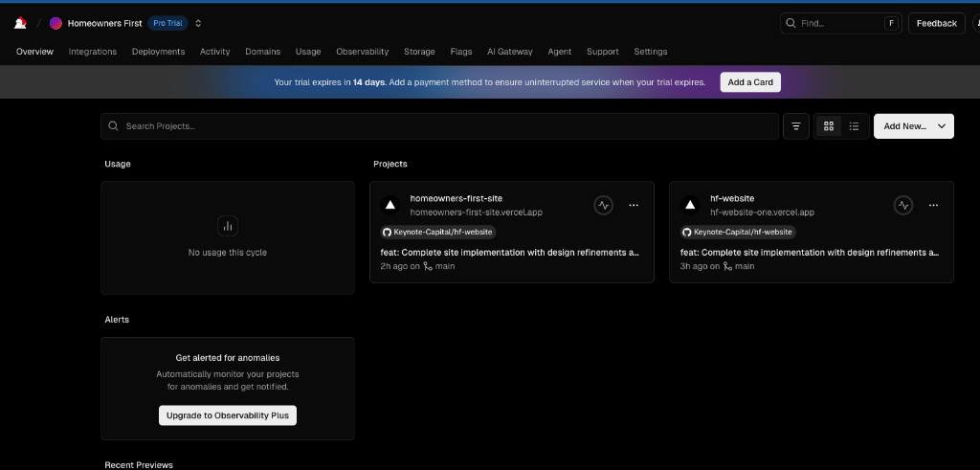Go to the Observability tab
Viewport: 980px width, 470px height.
coord(362,52)
